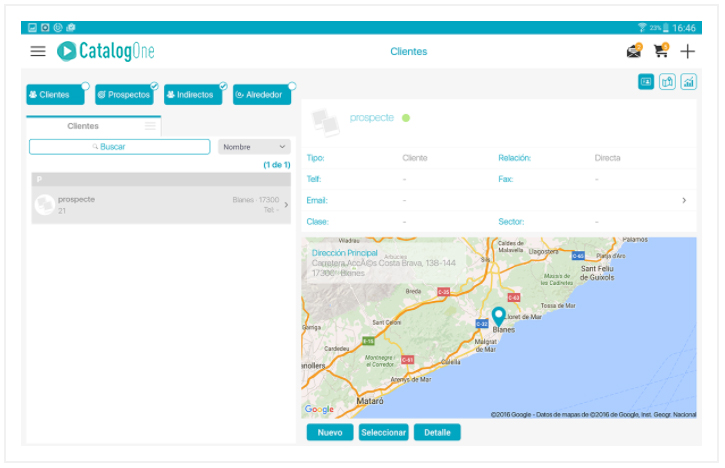725x468 pixels.
Task: Click the prospecte detail photo placeholder
Action: click(x=326, y=122)
